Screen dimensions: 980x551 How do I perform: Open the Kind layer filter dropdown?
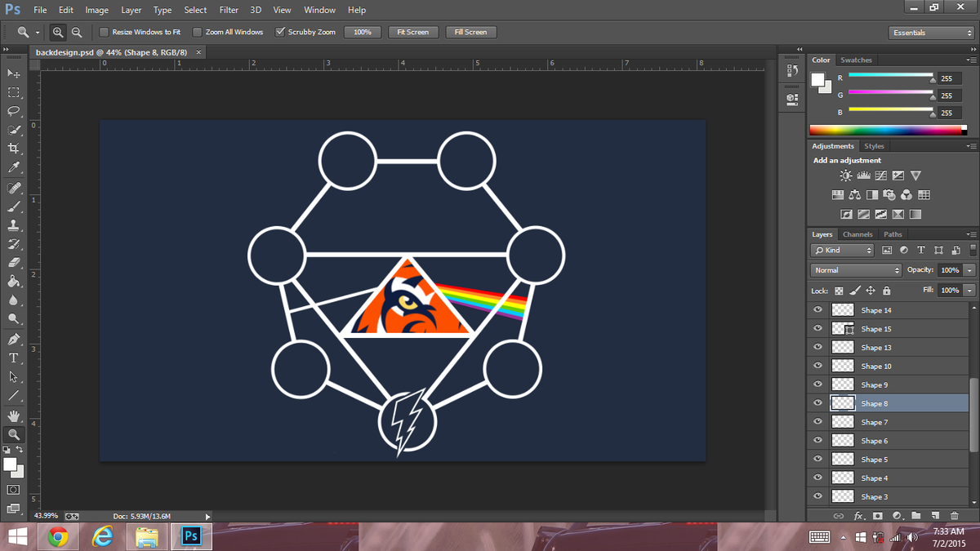843,251
